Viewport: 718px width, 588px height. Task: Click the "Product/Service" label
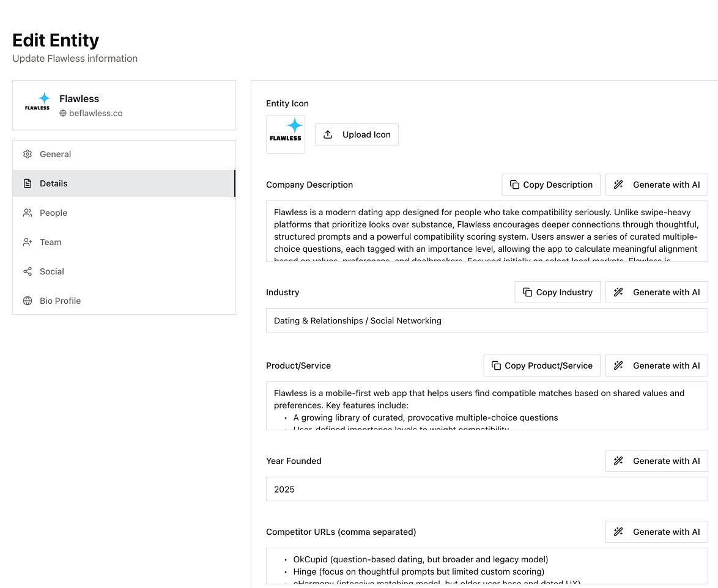click(x=298, y=366)
